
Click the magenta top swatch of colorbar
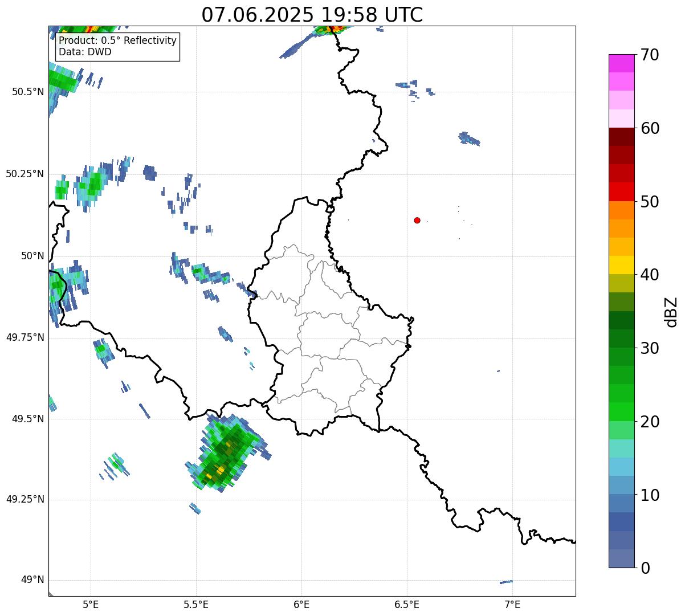click(621, 63)
